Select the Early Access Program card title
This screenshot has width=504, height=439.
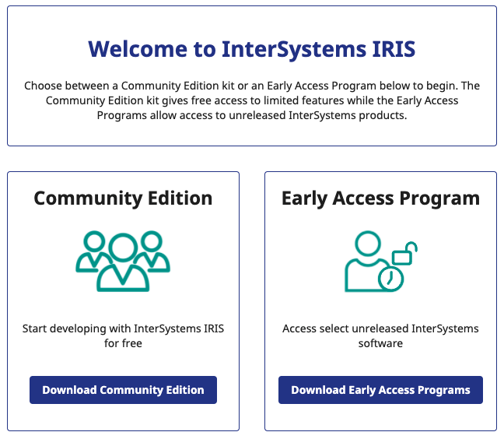(380, 198)
